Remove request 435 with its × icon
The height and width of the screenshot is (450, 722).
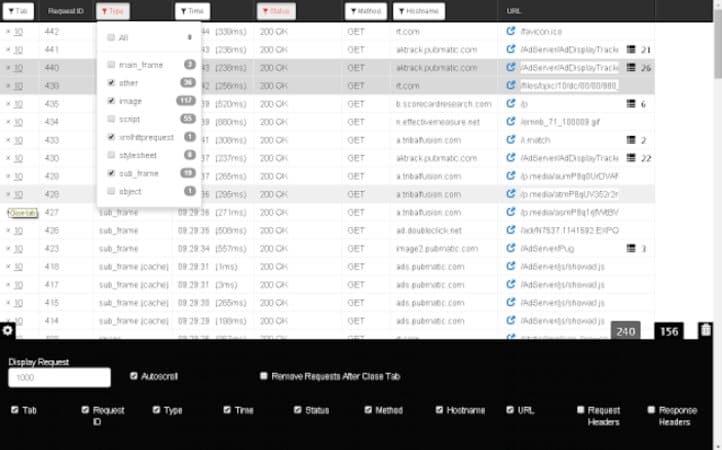[8, 104]
